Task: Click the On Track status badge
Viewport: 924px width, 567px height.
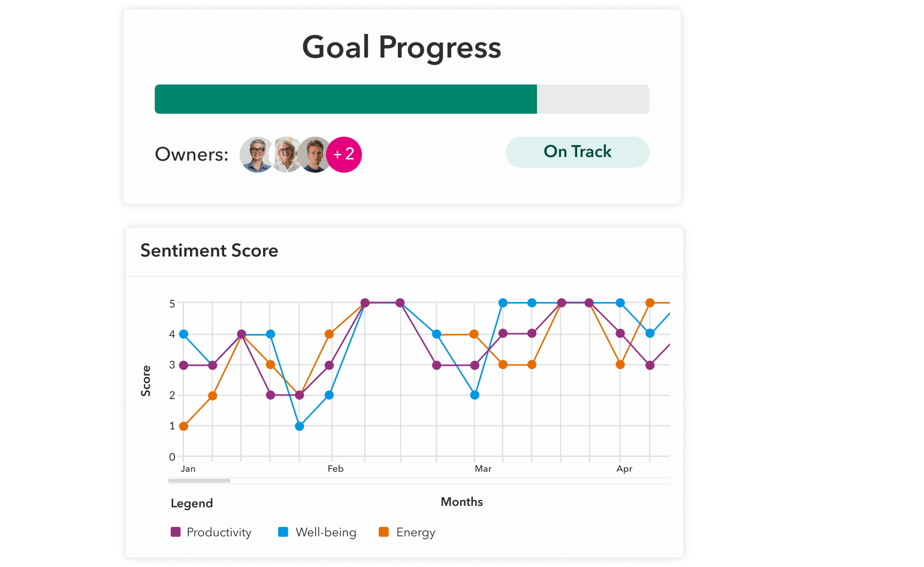Action: 577,152
